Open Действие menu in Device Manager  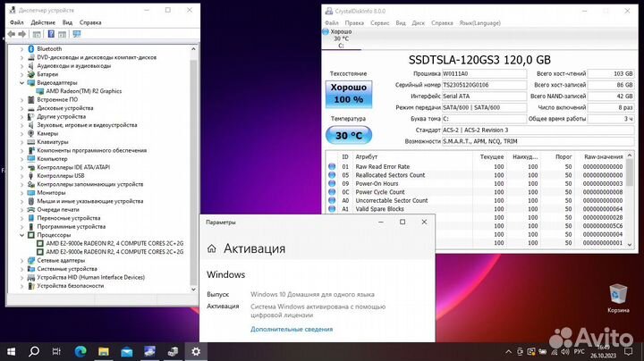43,22
